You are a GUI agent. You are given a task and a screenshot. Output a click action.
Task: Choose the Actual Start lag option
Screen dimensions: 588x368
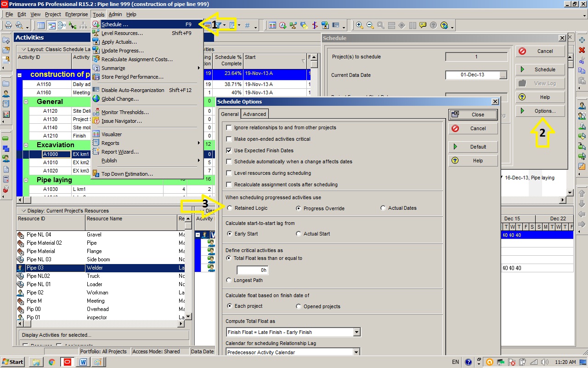pyautogui.click(x=299, y=234)
